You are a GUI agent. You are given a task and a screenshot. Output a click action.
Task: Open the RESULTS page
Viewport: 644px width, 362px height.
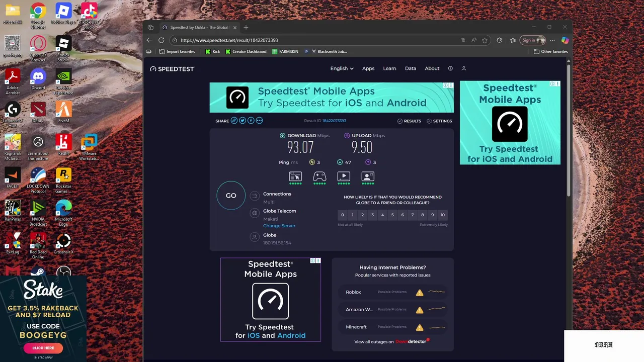point(409,121)
